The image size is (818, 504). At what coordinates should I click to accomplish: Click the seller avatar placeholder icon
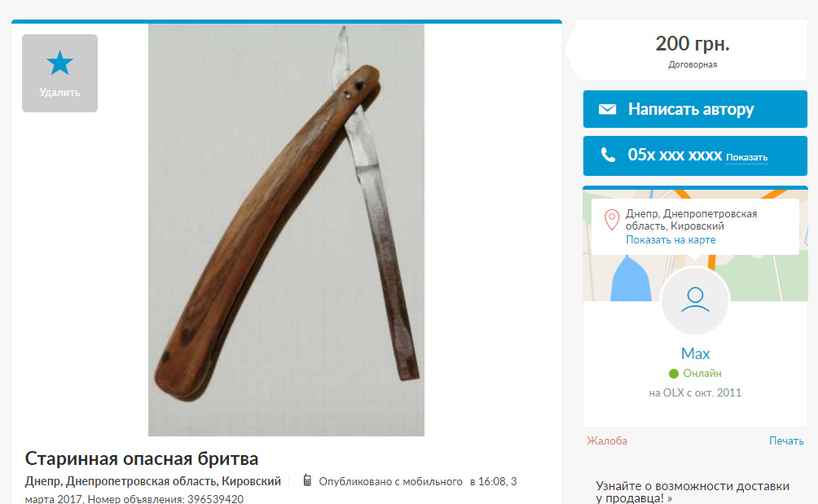695,300
